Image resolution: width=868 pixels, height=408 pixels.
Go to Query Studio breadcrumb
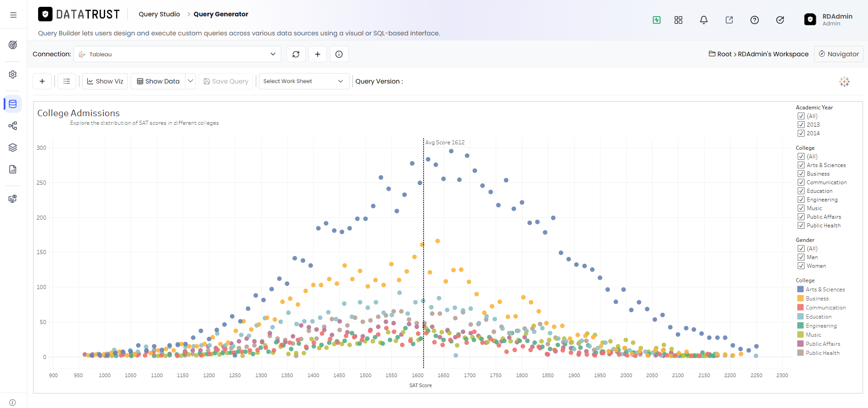coord(159,14)
